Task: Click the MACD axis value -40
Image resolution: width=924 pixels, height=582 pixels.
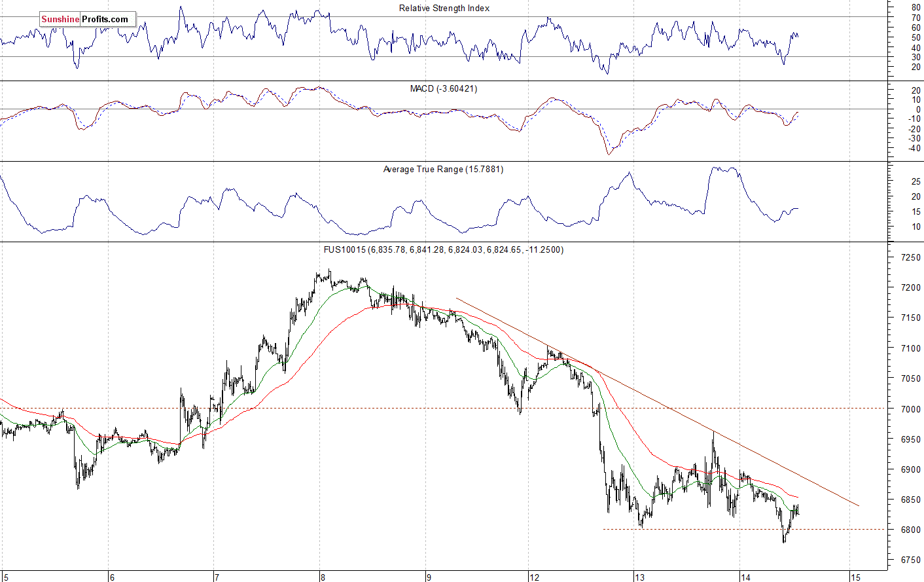Action: click(914, 148)
